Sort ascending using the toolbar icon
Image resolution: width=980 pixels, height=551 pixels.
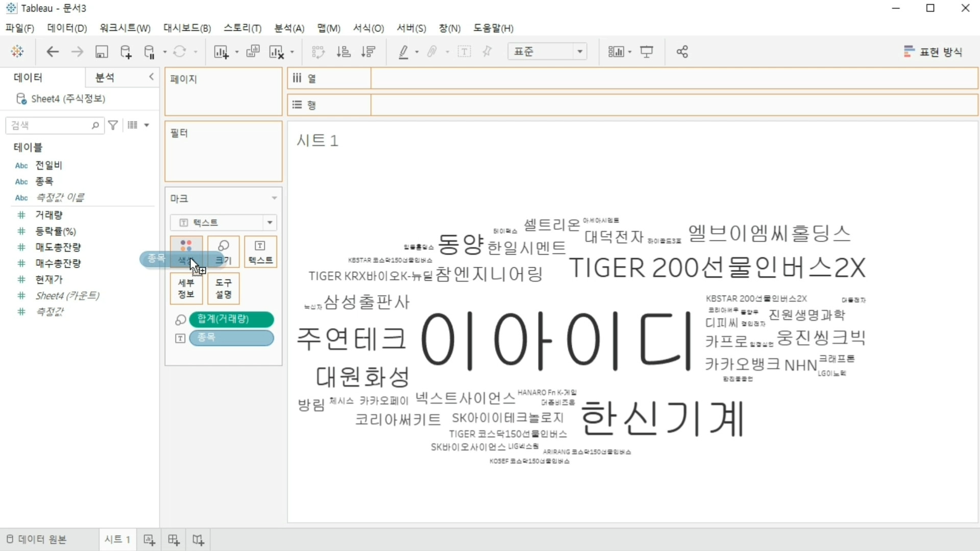pos(344,52)
